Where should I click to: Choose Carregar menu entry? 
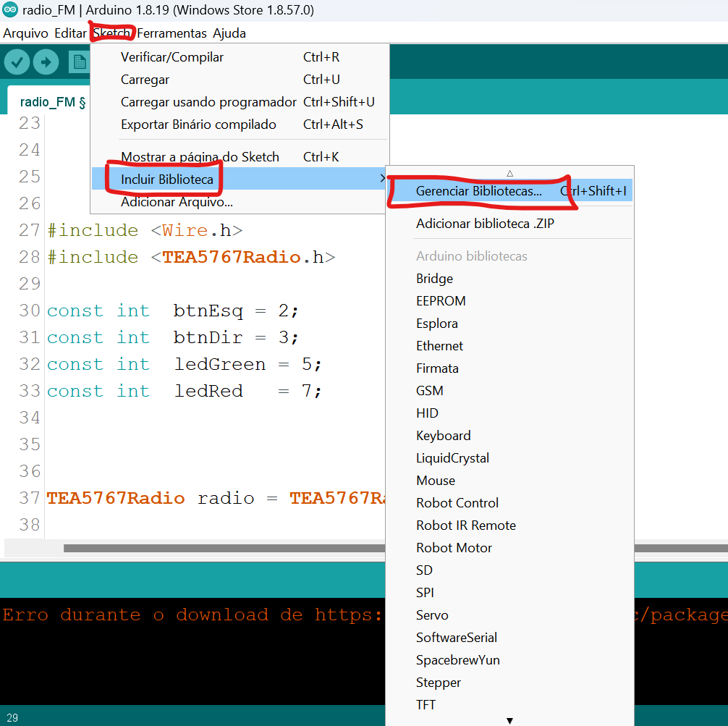point(240,80)
